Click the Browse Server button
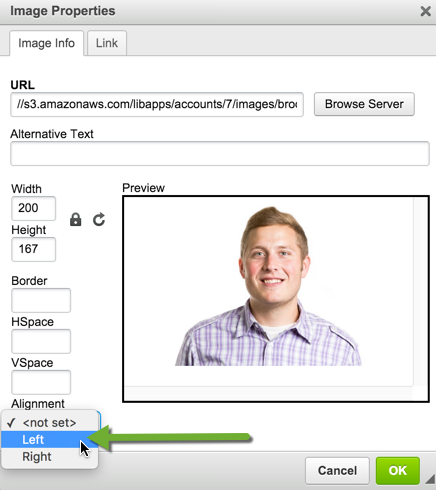Image resolution: width=436 pixels, height=490 pixels. (364, 104)
